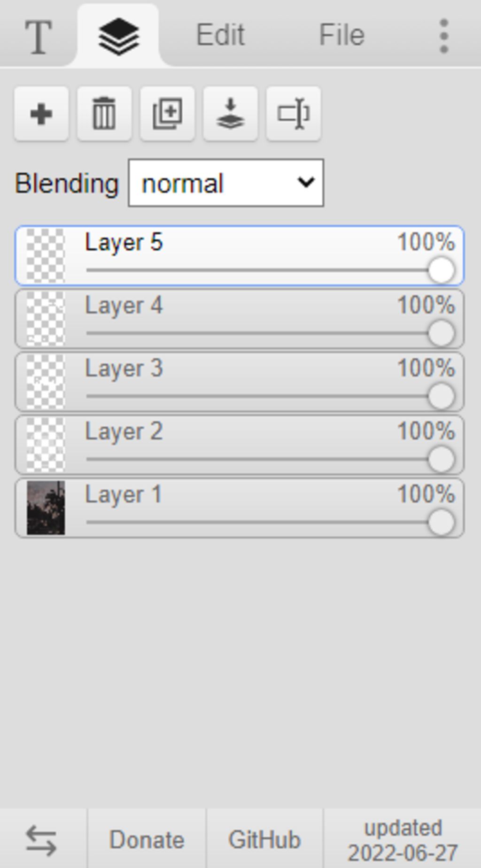Open the GitHub link
481x868 pixels.
click(x=264, y=840)
